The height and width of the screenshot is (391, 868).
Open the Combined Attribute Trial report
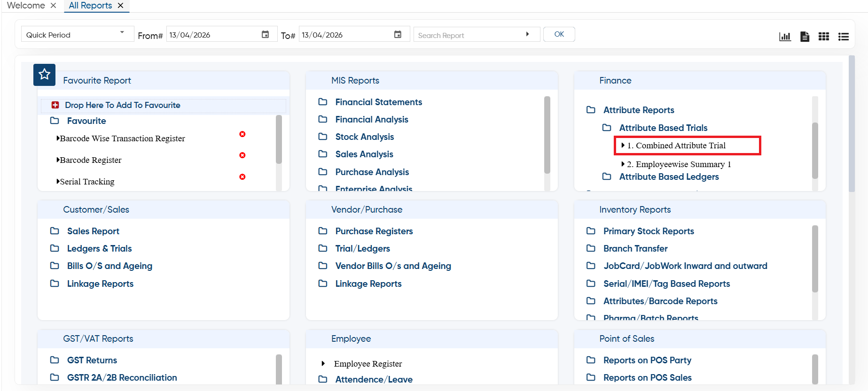pyautogui.click(x=676, y=146)
